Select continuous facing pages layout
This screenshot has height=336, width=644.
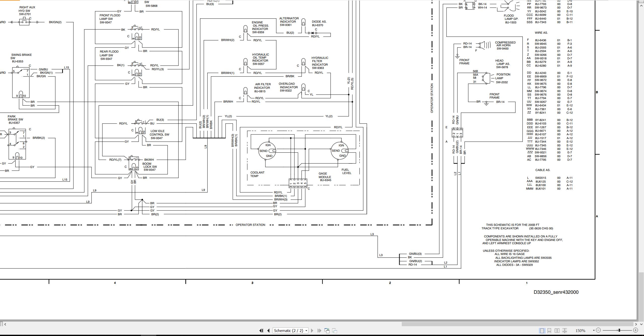(x=565, y=331)
